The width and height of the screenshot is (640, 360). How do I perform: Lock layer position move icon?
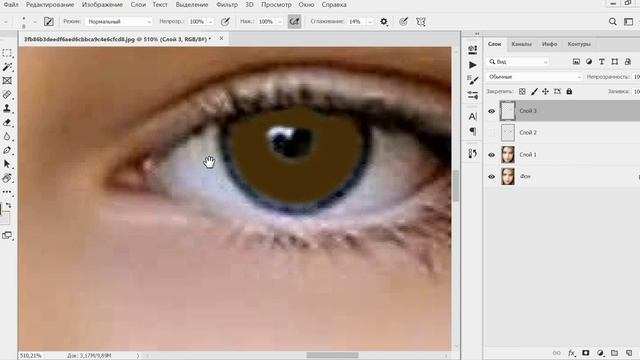tap(545, 91)
